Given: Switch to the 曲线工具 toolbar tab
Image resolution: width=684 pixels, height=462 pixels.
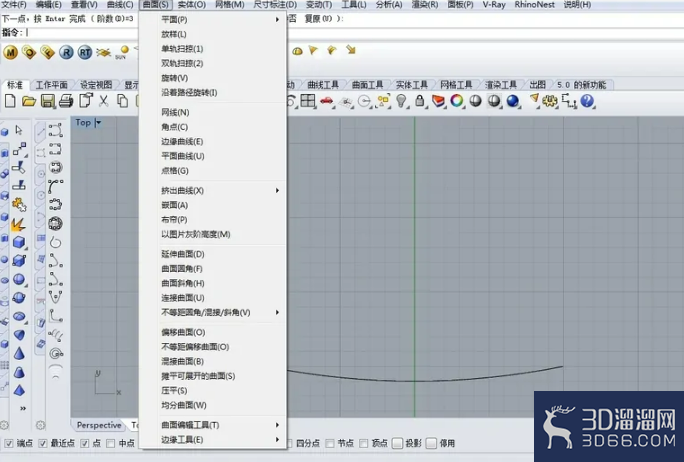Looking at the screenshot, I should coord(323,85).
